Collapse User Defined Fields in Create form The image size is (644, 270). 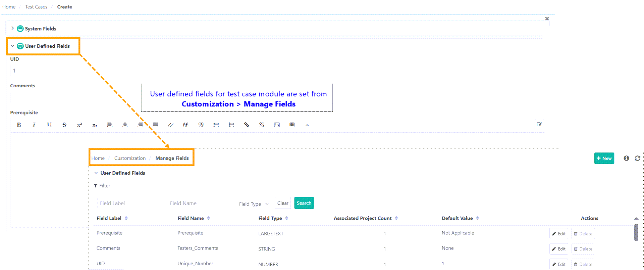tap(12, 46)
